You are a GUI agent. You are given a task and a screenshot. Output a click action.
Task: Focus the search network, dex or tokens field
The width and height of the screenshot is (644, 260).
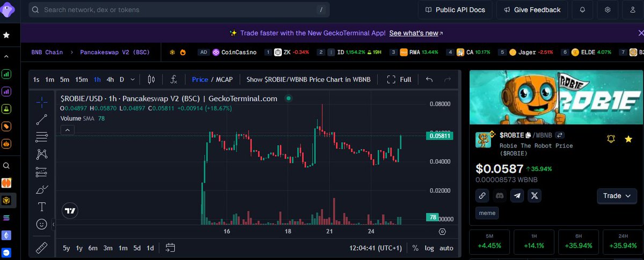(179, 10)
